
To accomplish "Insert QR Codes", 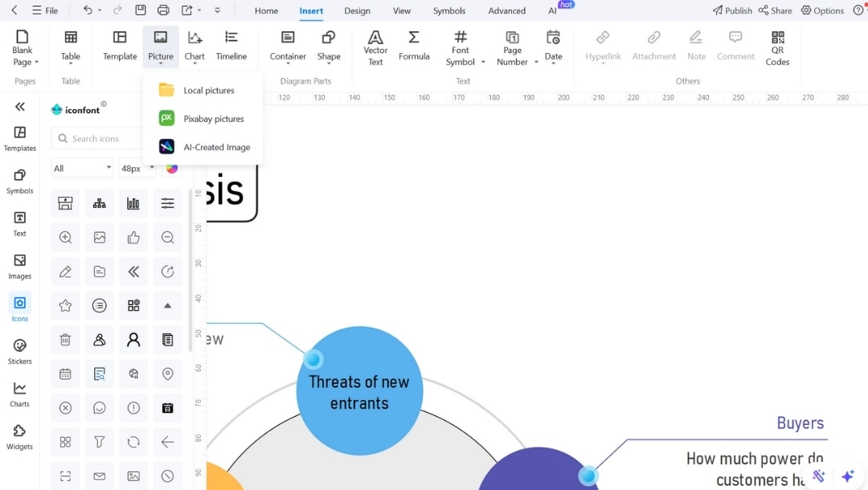I will click(x=777, y=47).
